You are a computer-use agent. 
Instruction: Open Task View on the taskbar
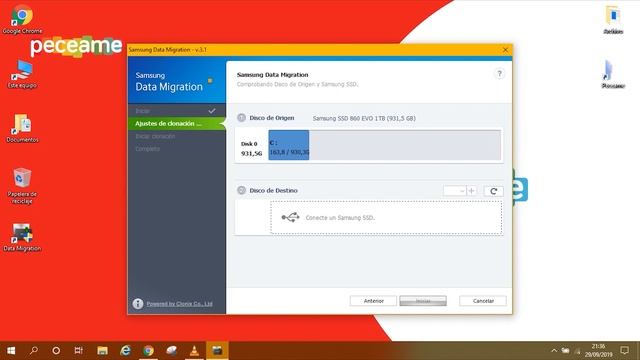[79, 351]
